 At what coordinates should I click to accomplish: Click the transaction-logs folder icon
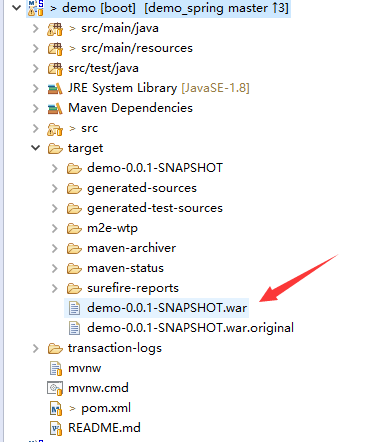[x=55, y=349]
